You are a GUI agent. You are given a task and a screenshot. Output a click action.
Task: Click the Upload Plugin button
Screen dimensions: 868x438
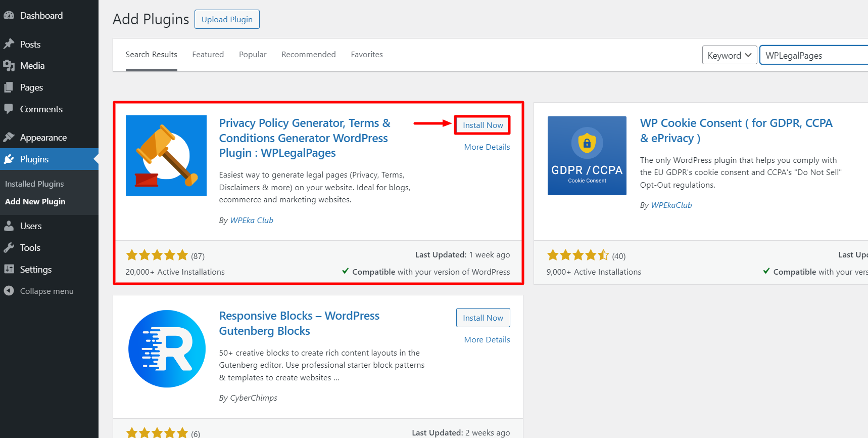click(227, 19)
